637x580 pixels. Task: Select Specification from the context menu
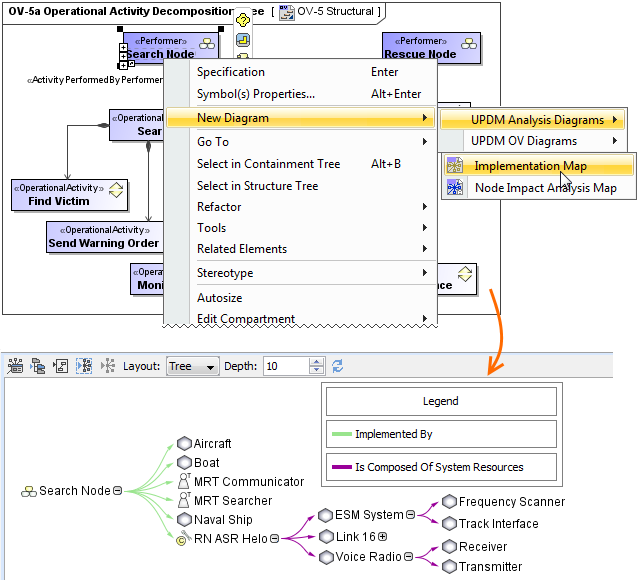click(x=231, y=72)
